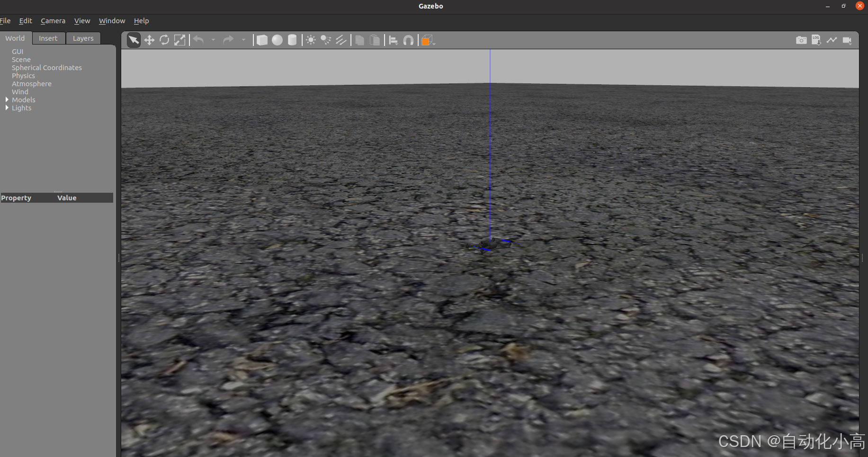Screen dimensions: 868x457
Task: Open the plot graph tool
Action: click(832, 40)
